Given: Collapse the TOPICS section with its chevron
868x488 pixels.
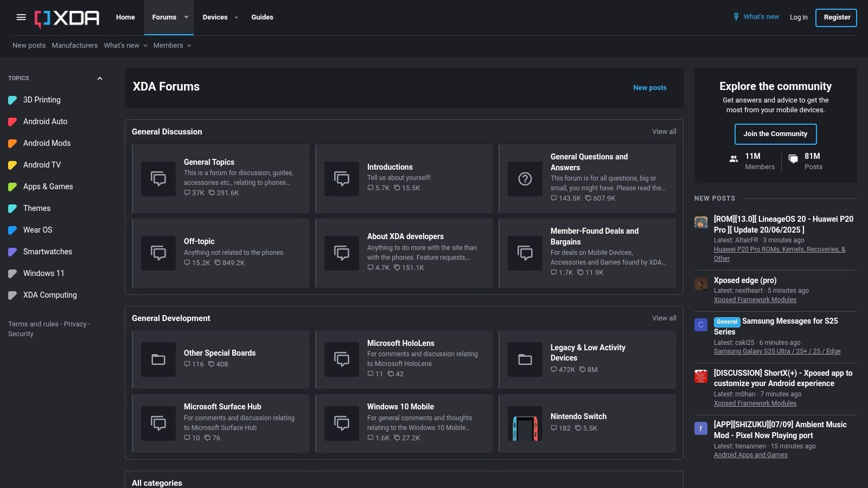Looking at the screenshot, I should [99, 78].
